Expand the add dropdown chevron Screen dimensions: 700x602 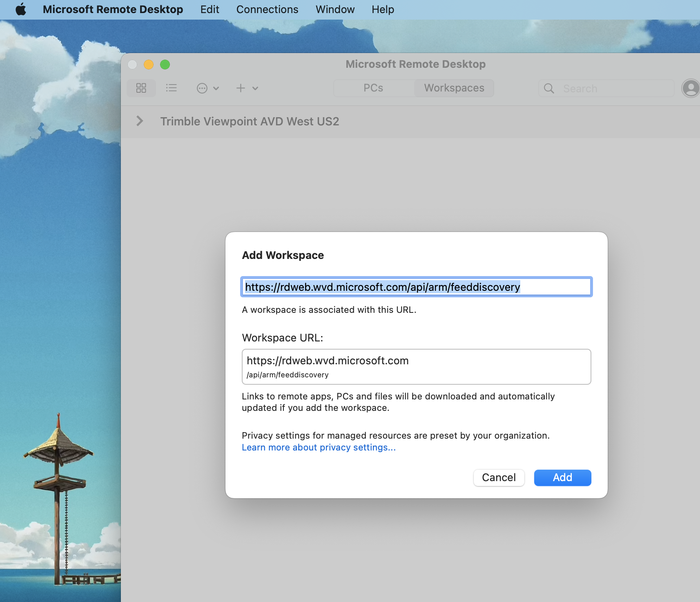tap(255, 88)
